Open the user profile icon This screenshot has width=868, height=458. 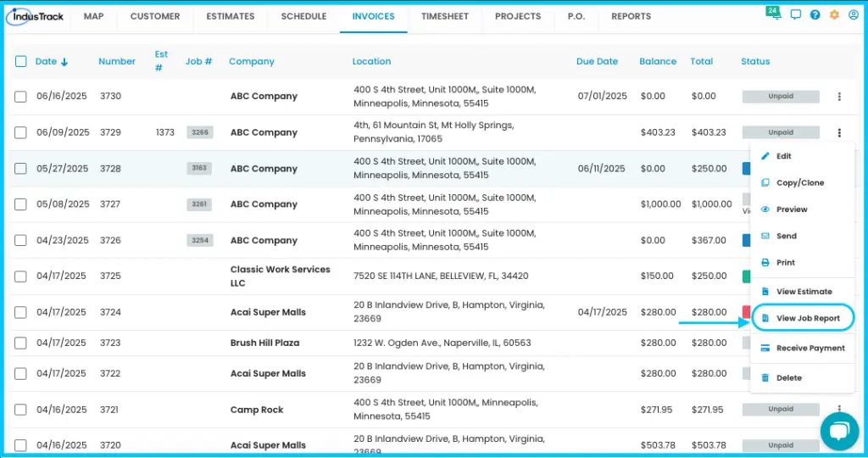[854, 15]
